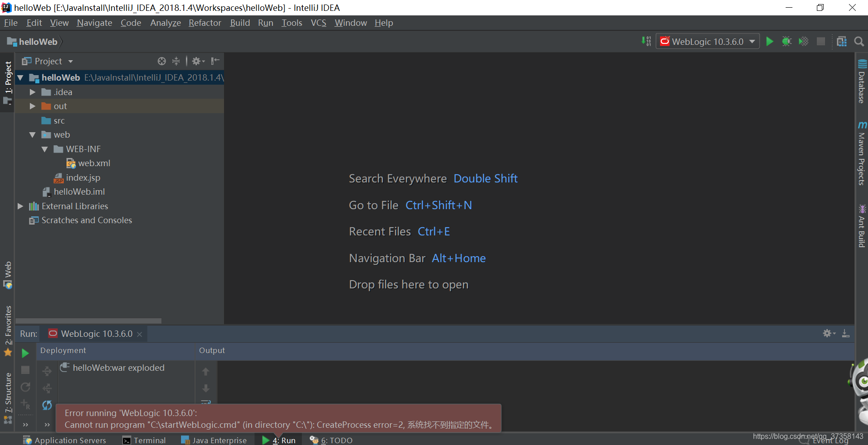This screenshot has width=868, height=445.
Task: Click the Update application +R icon
Action: pyautogui.click(x=25, y=404)
